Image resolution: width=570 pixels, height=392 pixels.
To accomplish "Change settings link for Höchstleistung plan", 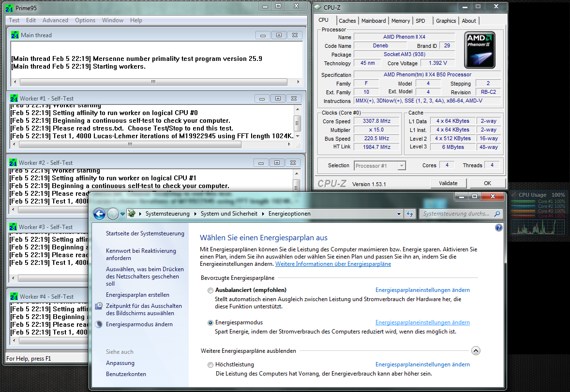I will (422, 364).
